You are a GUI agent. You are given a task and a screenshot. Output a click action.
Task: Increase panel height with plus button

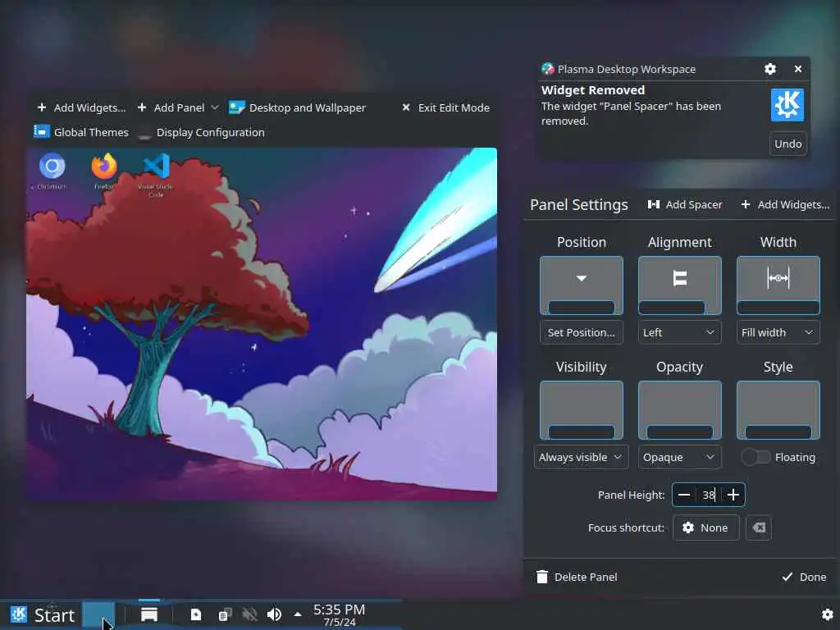pyautogui.click(x=733, y=495)
